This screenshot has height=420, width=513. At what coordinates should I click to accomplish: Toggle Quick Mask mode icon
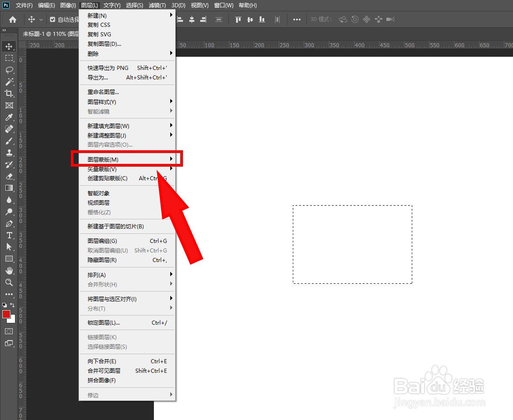tap(9, 331)
